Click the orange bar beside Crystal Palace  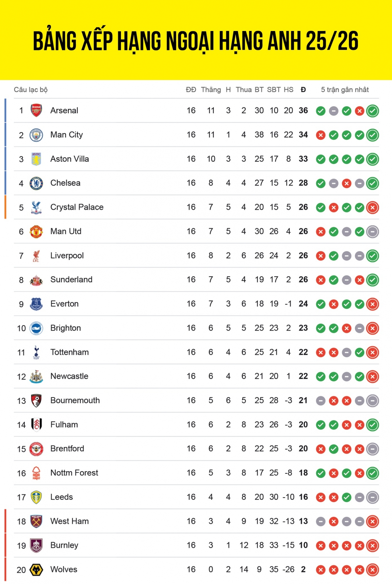[5, 207]
